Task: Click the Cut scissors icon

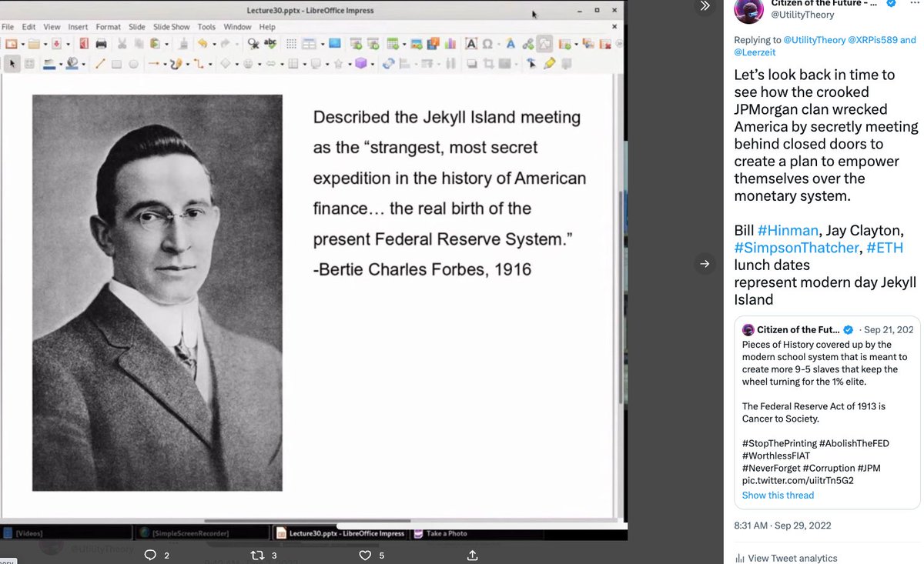Action: tap(122, 44)
